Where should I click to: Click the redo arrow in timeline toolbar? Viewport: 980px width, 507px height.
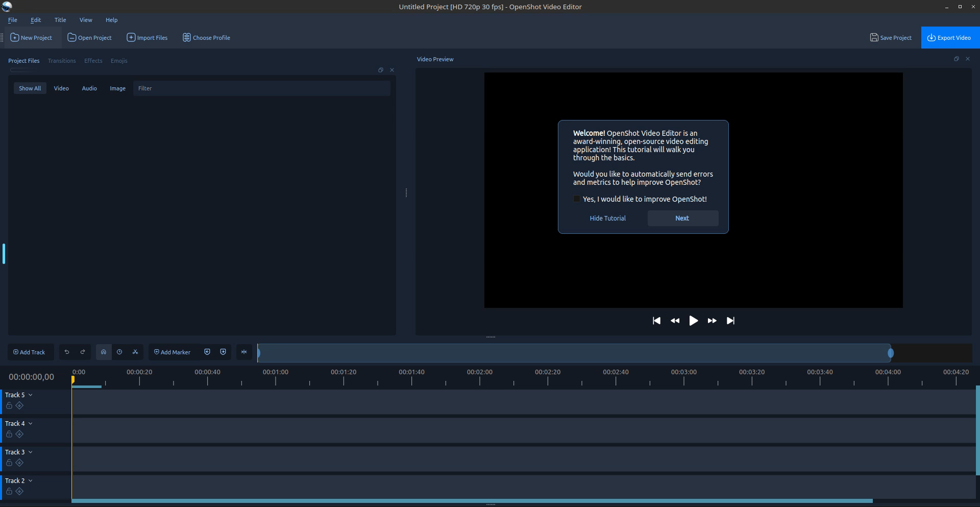click(83, 352)
